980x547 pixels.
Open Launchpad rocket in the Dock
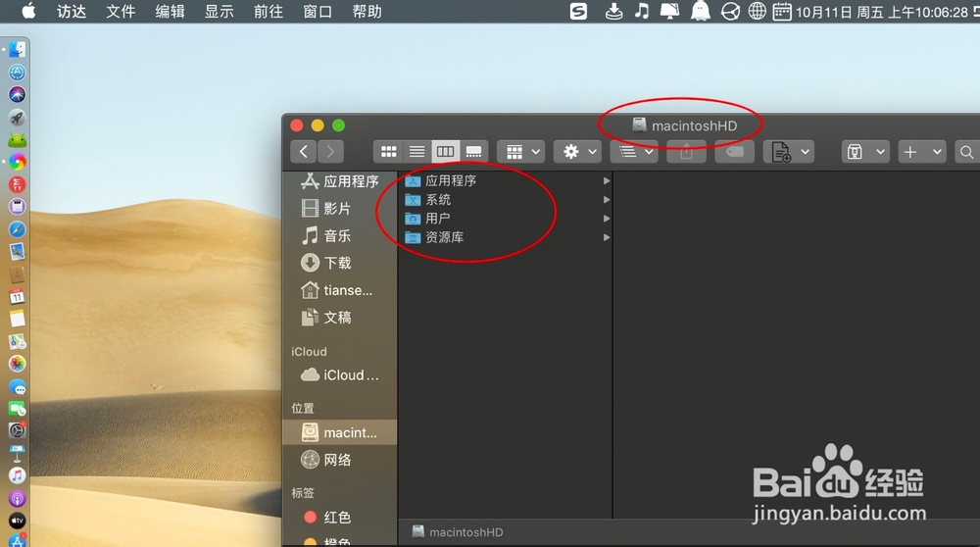tap(17, 117)
